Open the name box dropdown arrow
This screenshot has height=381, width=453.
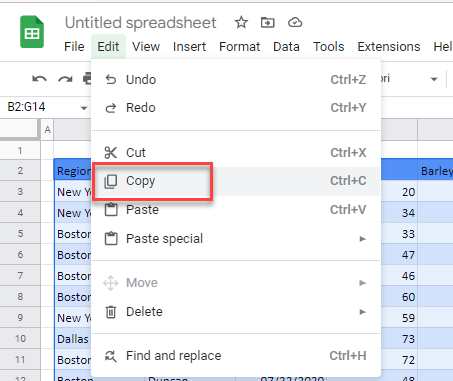[84, 108]
